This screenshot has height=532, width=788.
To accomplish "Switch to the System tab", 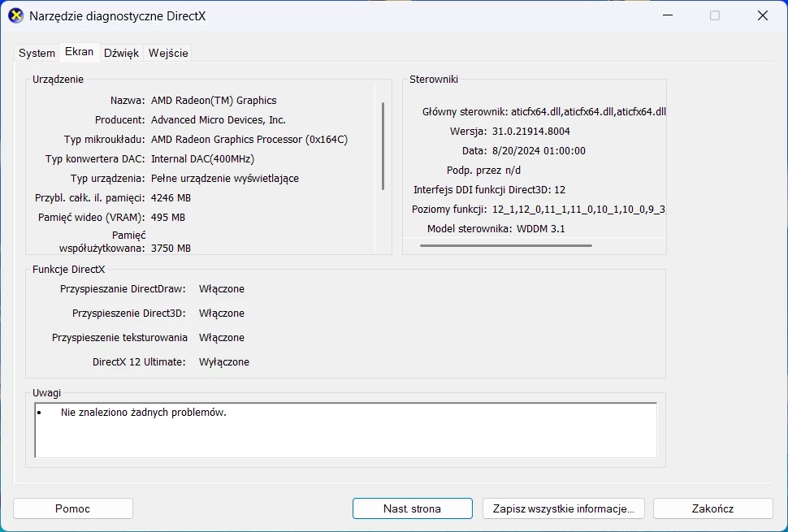I will coord(37,53).
